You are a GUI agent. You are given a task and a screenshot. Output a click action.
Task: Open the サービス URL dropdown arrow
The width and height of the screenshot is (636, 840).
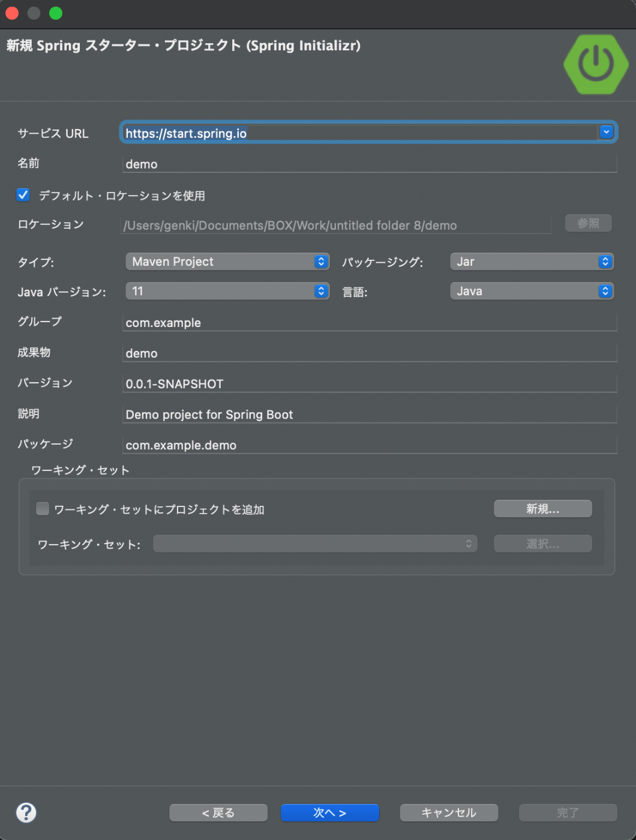(606, 132)
